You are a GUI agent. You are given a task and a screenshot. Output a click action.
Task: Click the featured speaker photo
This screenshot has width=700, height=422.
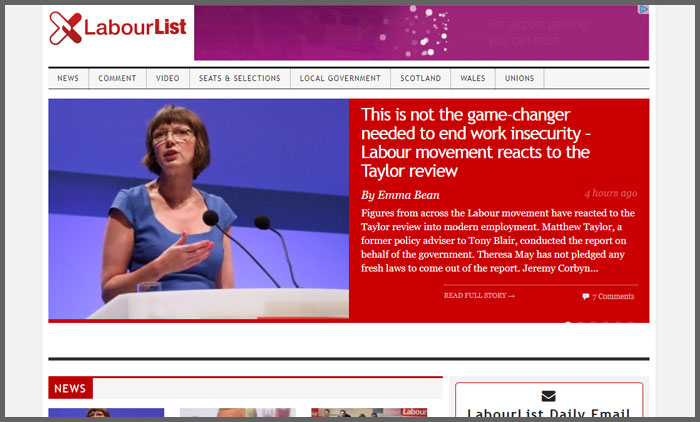(x=199, y=209)
